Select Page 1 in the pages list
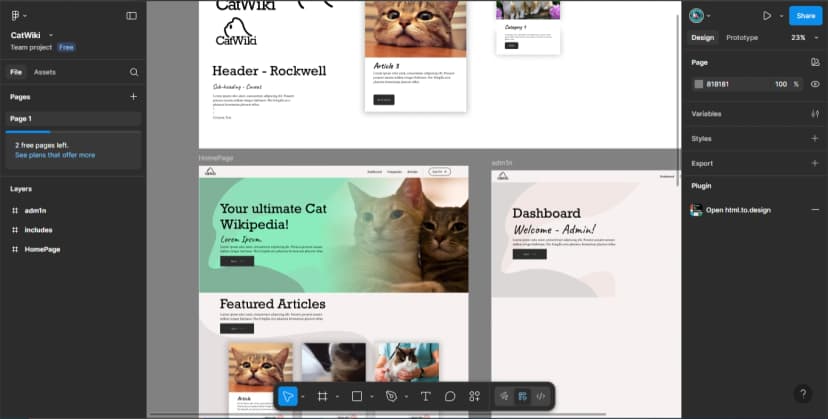The width and height of the screenshot is (828, 419). (73, 119)
